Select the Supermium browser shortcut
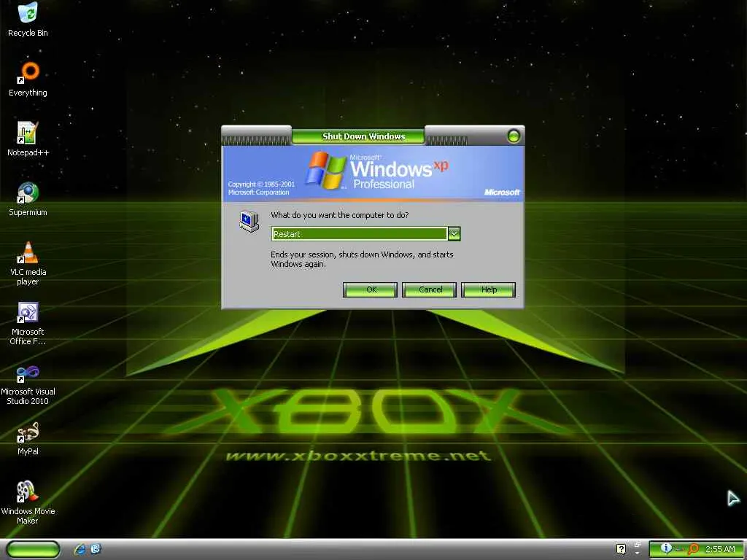747x560 pixels. (x=28, y=192)
